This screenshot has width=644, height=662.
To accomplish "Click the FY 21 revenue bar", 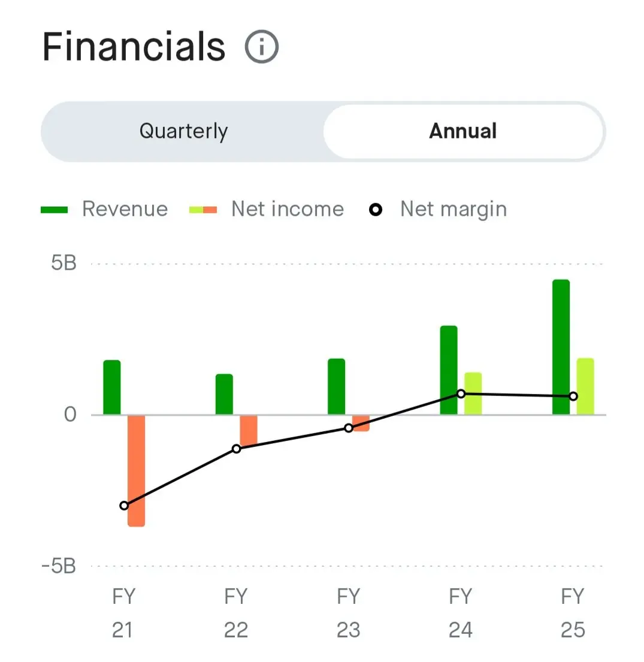I will coord(112,387).
